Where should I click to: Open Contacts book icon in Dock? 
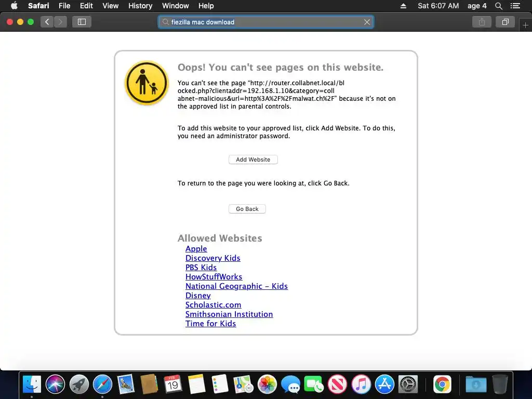point(149,384)
